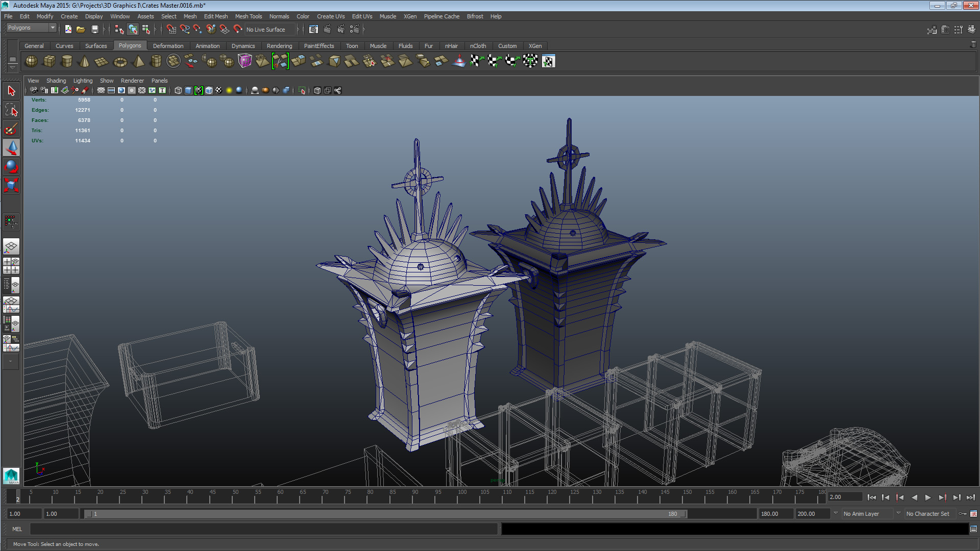The image size is (980, 551).
Task: Open the script editor icon
Action: (973, 529)
